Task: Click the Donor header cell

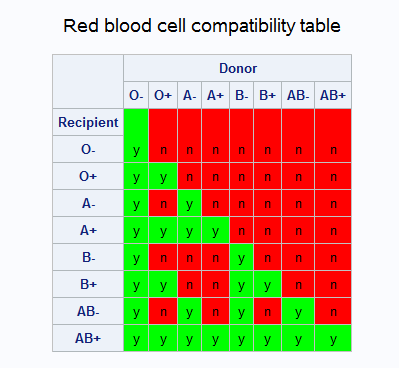Action: click(238, 68)
